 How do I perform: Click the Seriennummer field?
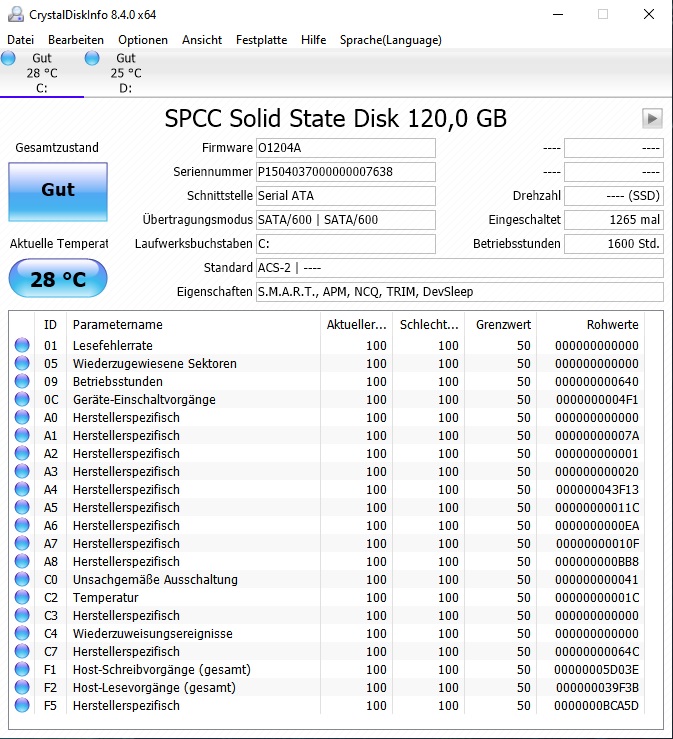click(345, 172)
